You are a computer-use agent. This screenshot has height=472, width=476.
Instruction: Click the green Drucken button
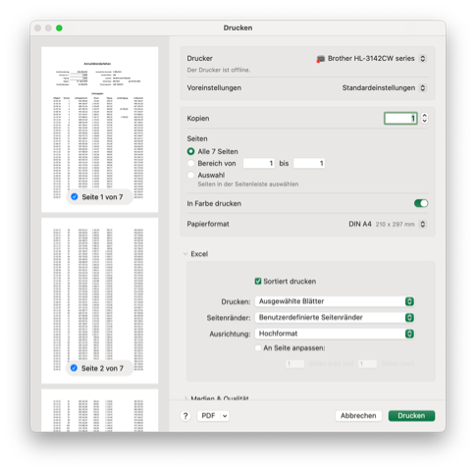coord(411,416)
